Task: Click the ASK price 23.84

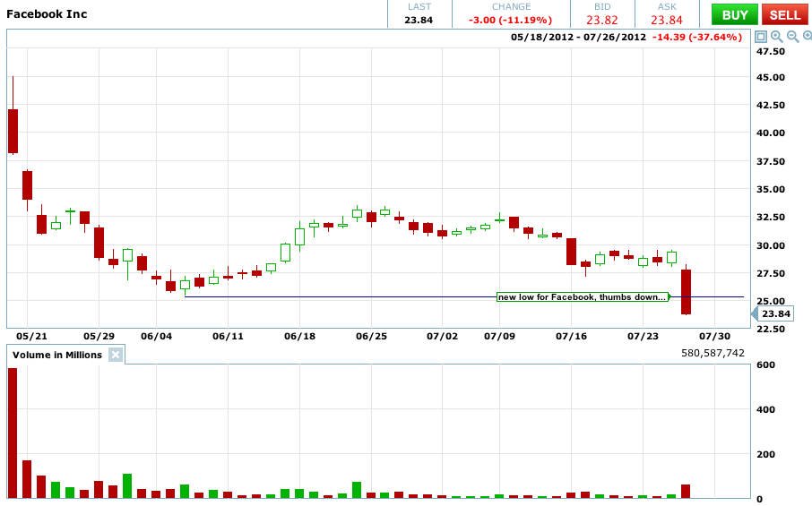Action: tap(667, 21)
